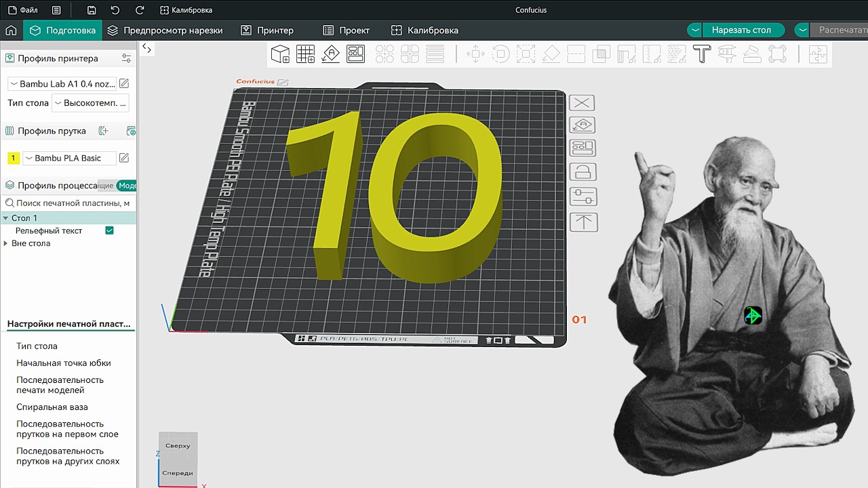Screen dimensions: 868x488
Task: Select the Lay on face tool
Action: [x=551, y=54]
